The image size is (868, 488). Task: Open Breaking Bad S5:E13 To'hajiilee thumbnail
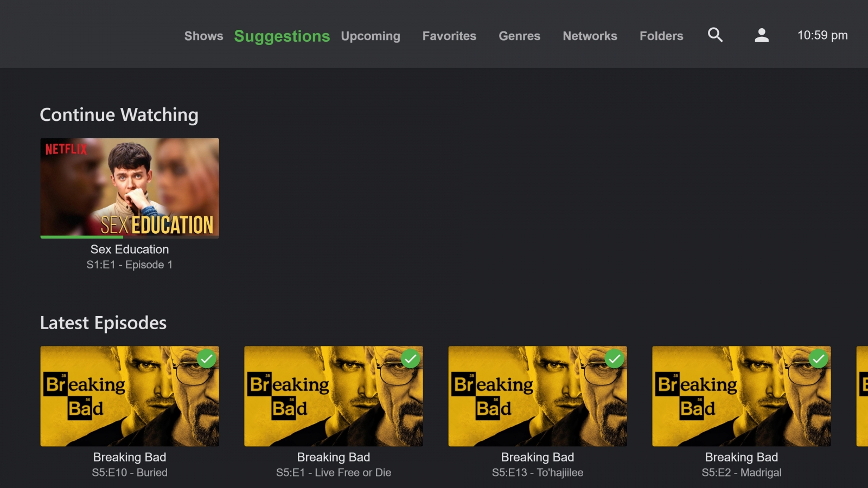pos(538,396)
